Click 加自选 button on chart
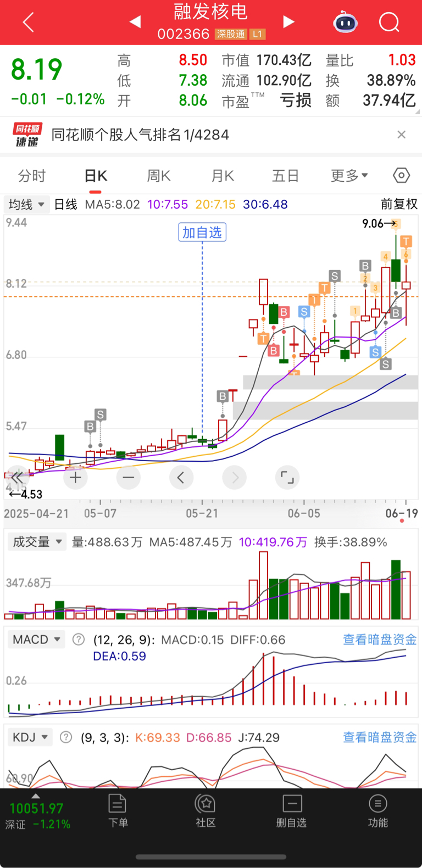 coord(202,232)
